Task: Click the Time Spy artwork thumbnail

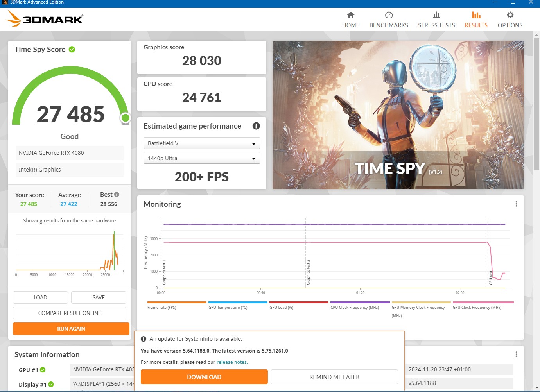Action: pyautogui.click(x=398, y=115)
